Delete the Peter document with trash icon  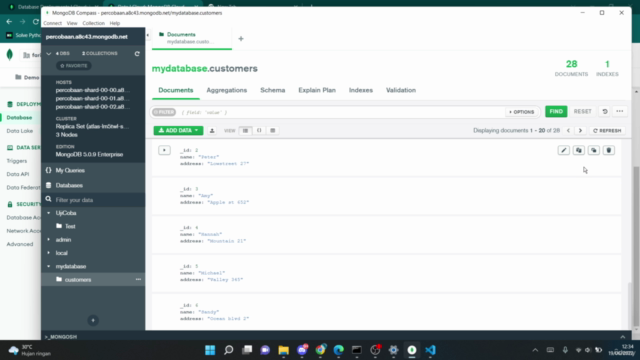[609, 150]
